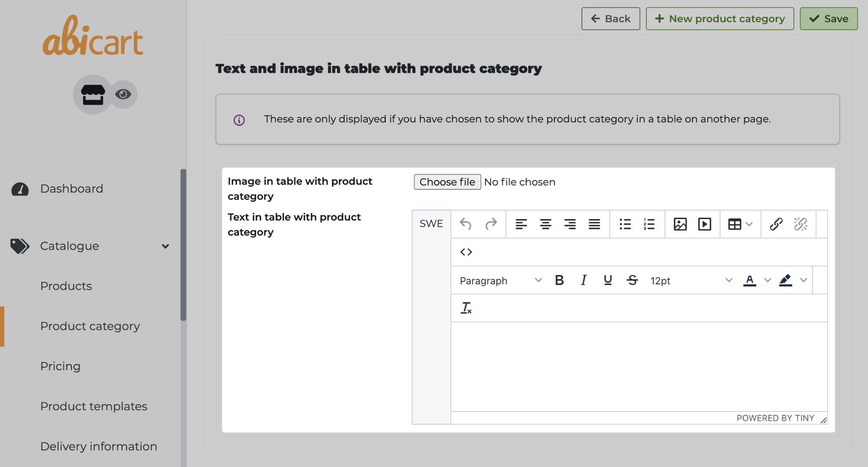Open Products in the sidebar
This screenshot has width=868, height=467.
tap(66, 286)
